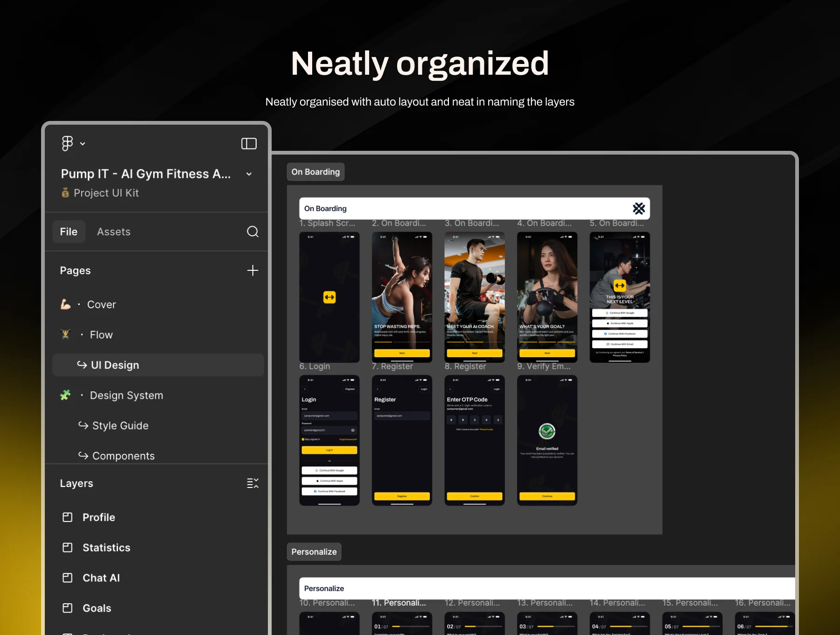
Task: Click the Personalize white header bar
Action: [x=547, y=588]
